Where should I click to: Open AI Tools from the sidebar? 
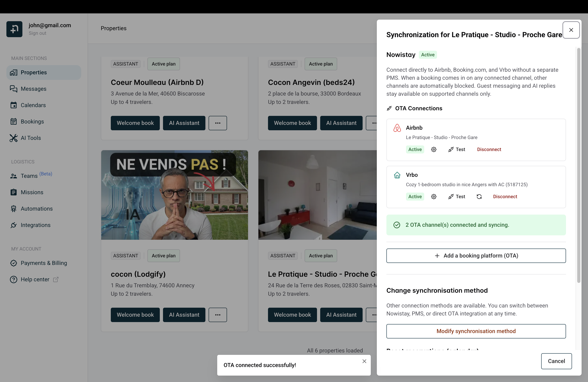pos(31,138)
